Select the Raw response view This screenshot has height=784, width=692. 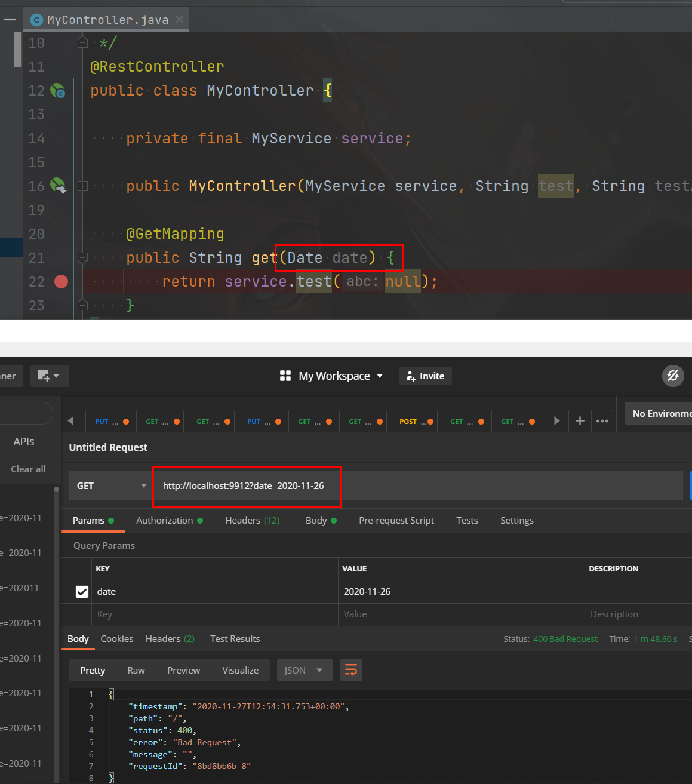(x=136, y=670)
